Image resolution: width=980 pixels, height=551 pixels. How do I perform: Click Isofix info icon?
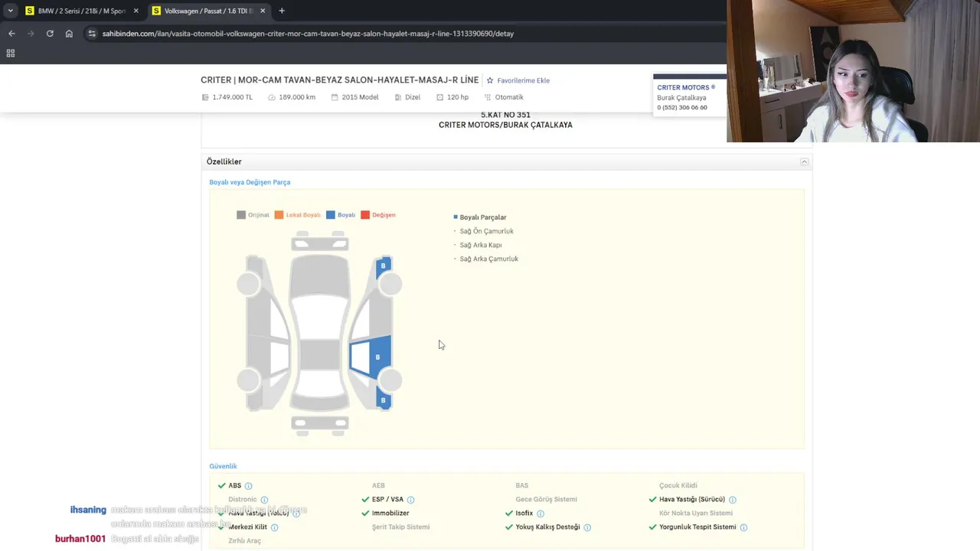(540, 514)
